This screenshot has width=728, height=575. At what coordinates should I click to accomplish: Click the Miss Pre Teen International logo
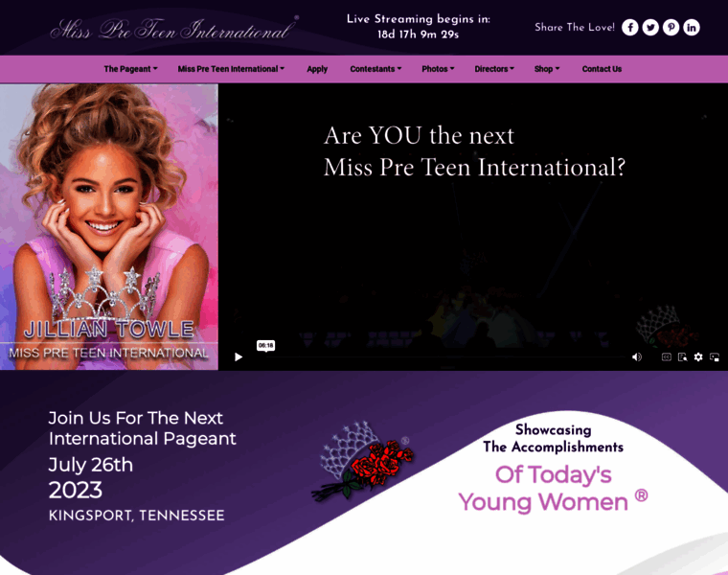point(174,29)
